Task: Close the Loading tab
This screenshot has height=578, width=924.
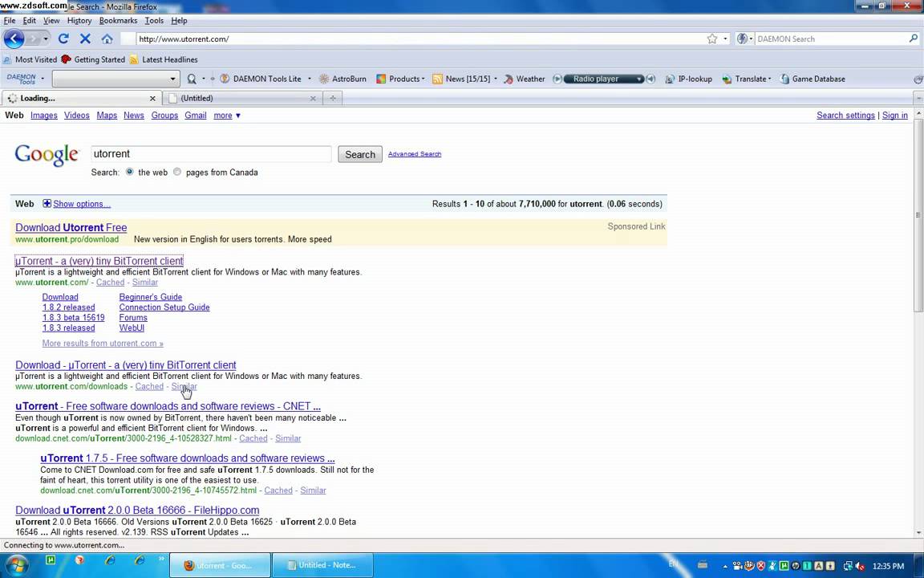Action: (x=152, y=99)
